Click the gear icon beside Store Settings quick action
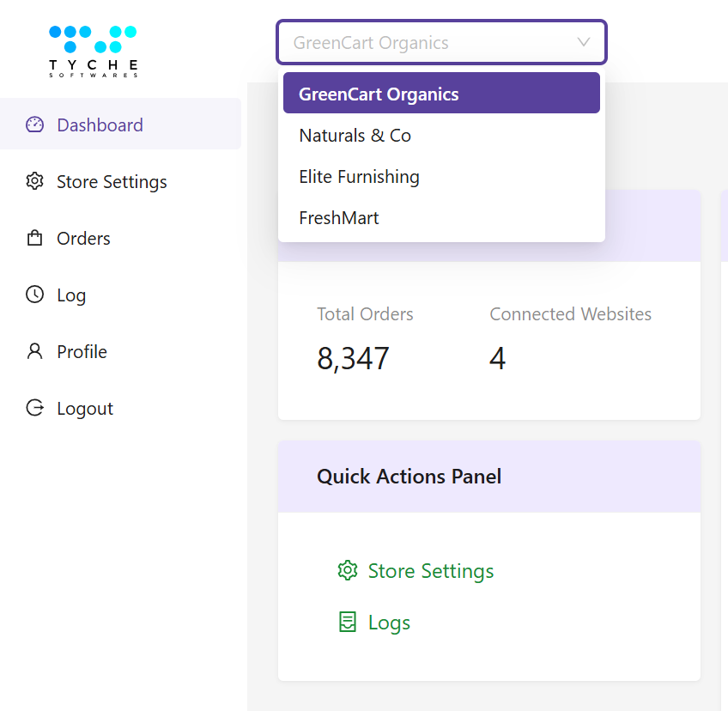Image resolution: width=728 pixels, height=711 pixels. coord(348,570)
